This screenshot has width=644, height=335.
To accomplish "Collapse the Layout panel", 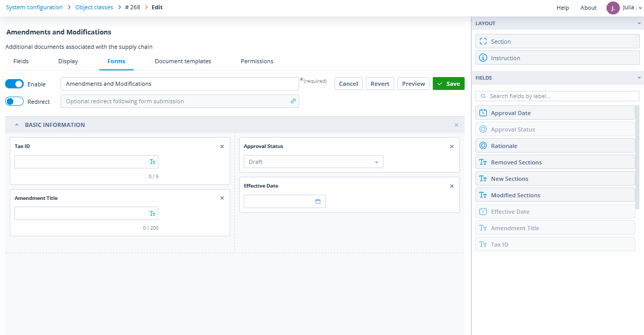I will [x=639, y=23].
